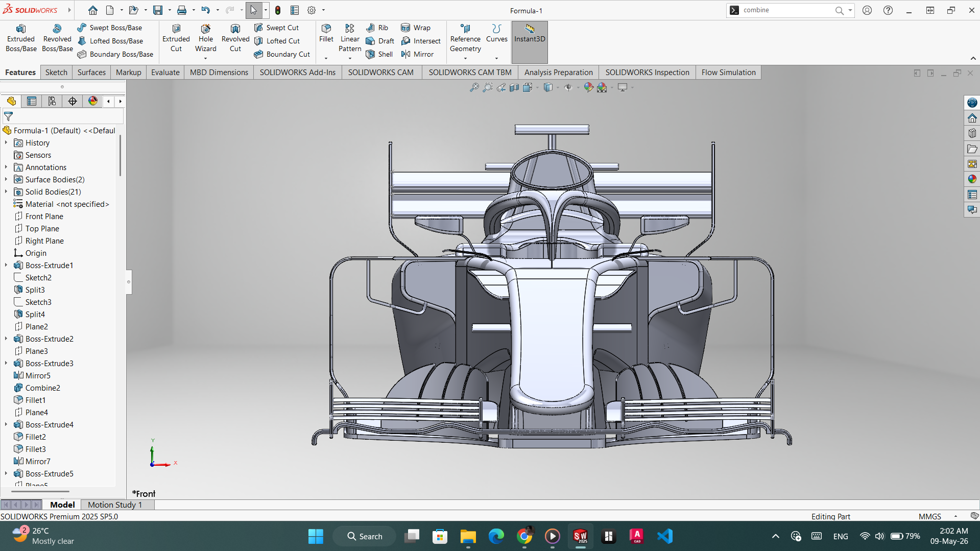Open the Reference Geometry tool
The width and height of the screenshot is (980, 551).
[465, 38]
